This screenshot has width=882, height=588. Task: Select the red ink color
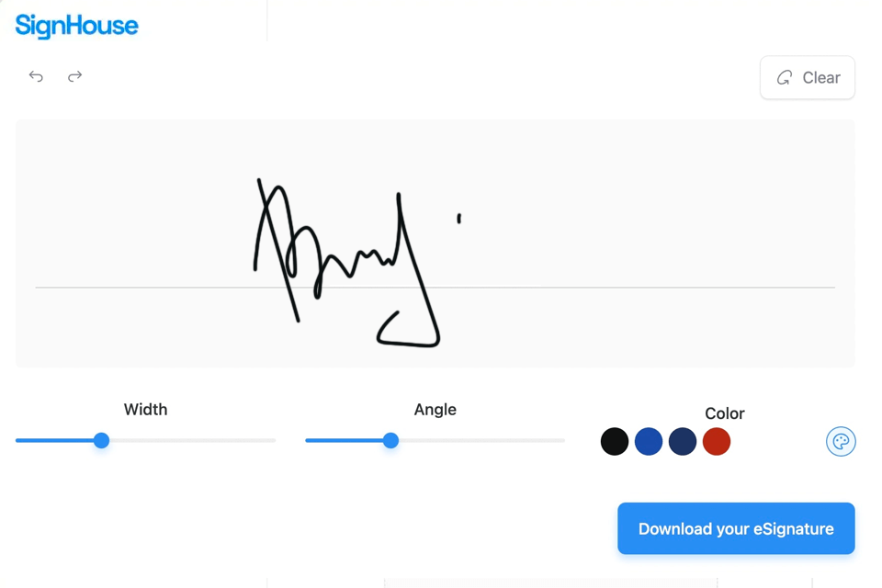tap(717, 442)
